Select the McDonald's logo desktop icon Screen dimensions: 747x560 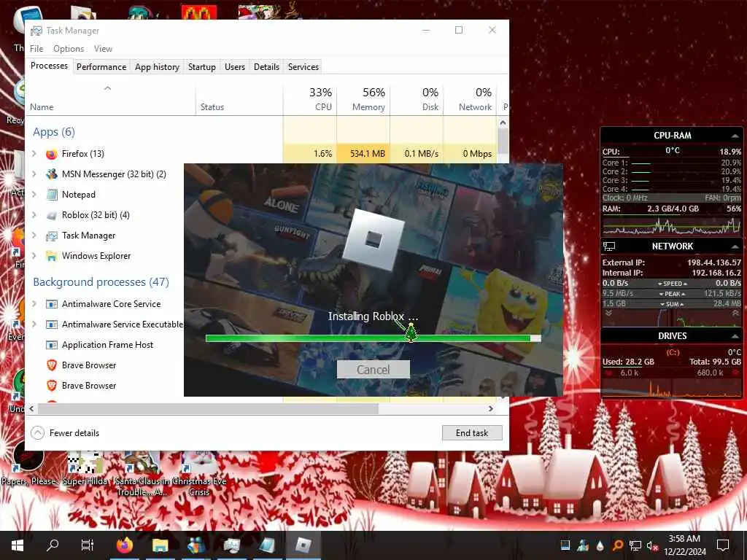point(199,12)
